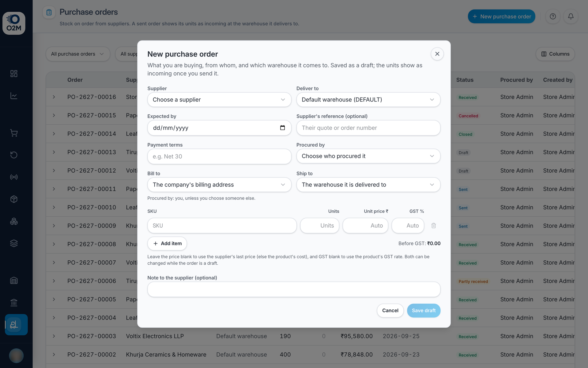588x368 pixels.
Task: Click the Status column header
Action: (465, 80)
